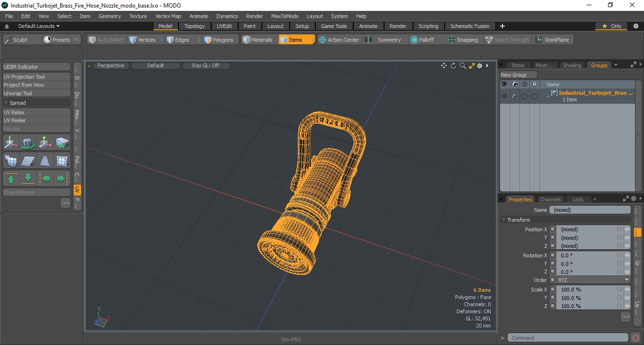Collapse the Spread section
Screen dimensions: 644x345
pos(6,103)
